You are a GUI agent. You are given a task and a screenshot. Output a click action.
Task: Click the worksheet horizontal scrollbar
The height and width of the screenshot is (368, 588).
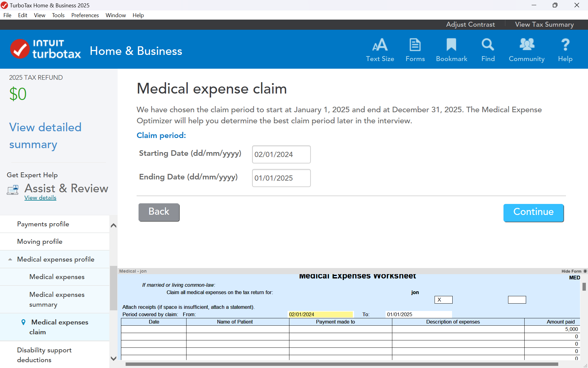point(341,364)
